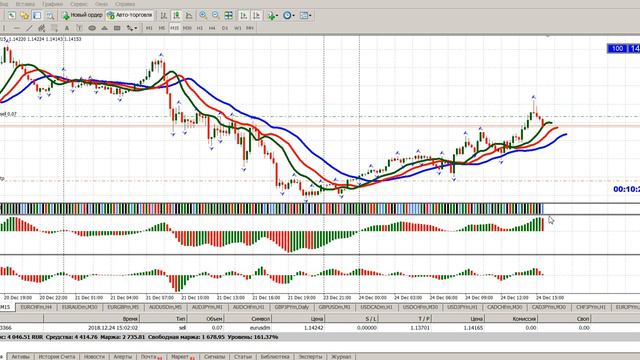Open the Profiles icon with yellow folders
Screen dimensions: 640x360
point(24,16)
